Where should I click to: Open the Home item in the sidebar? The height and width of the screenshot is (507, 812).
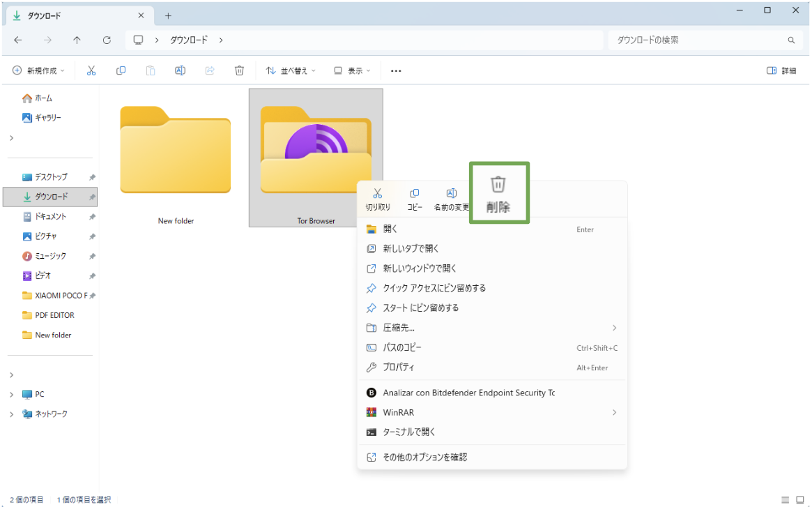(40, 98)
